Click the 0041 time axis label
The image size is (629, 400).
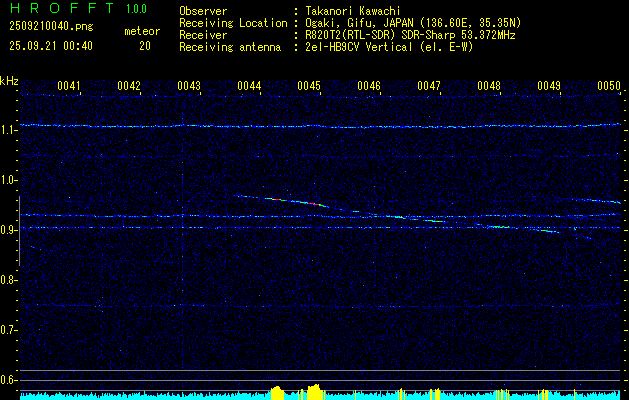(x=69, y=86)
